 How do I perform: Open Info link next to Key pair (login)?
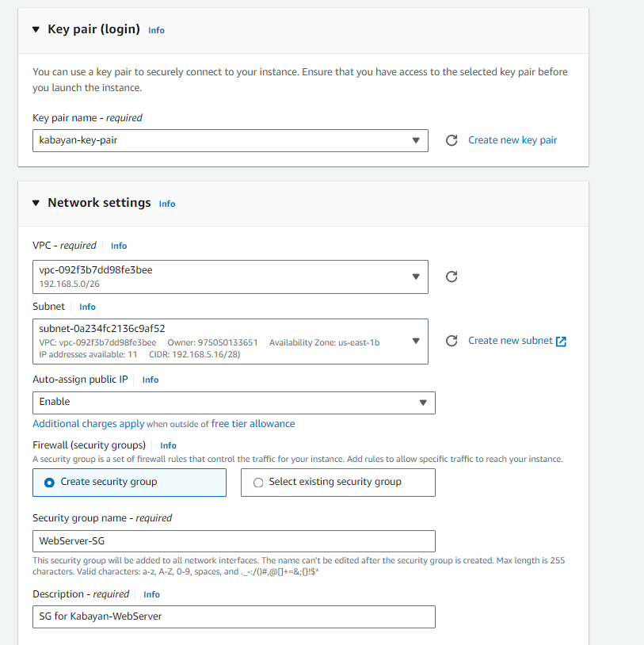(156, 30)
